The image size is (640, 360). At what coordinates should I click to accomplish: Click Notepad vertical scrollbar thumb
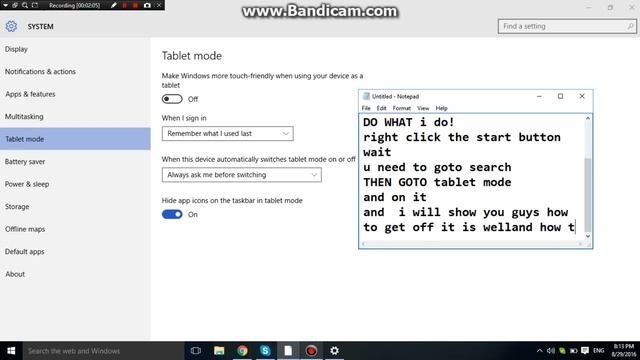[588, 195]
